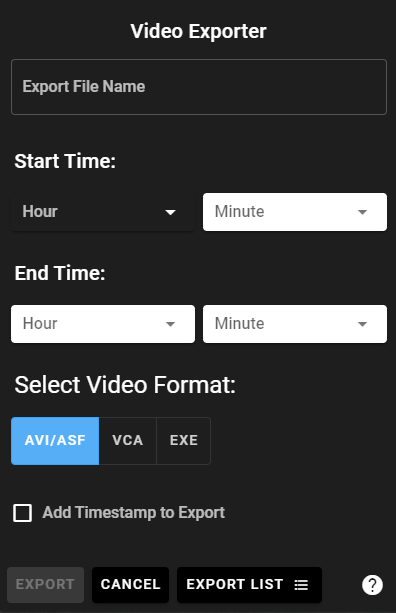Click the list icon beside Export List
The image size is (396, 613).
[x=301, y=585]
